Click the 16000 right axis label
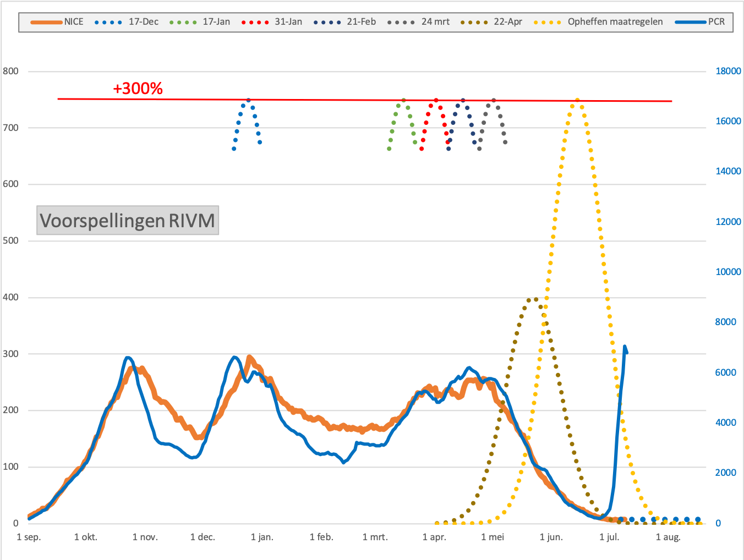This screenshot has width=744, height=560. coord(728,121)
